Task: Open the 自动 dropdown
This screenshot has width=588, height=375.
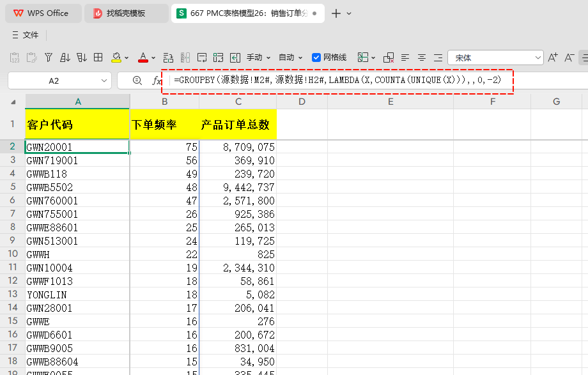Action: click(291, 57)
